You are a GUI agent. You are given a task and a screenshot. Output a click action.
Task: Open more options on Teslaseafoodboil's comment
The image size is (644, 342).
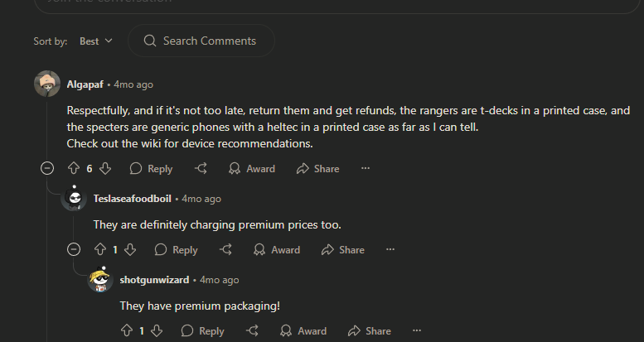pos(390,249)
